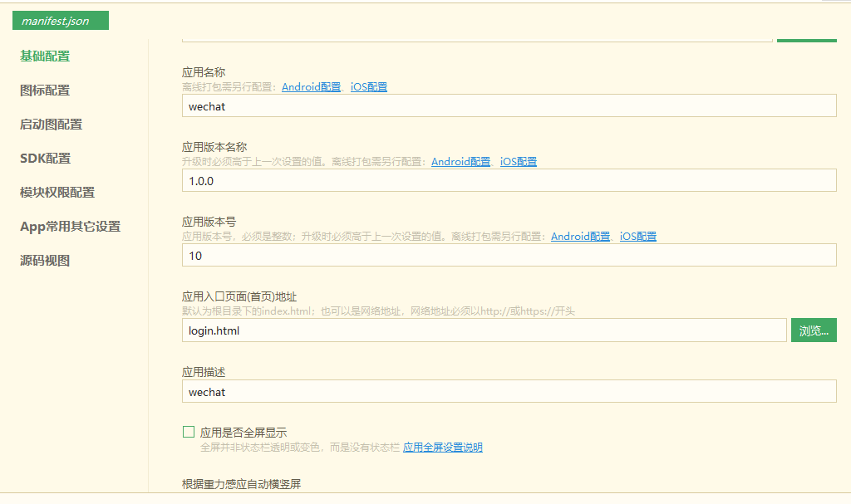The width and height of the screenshot is (851, 504).
Task: Click the 浏览... button
Action: pos(814,330)
